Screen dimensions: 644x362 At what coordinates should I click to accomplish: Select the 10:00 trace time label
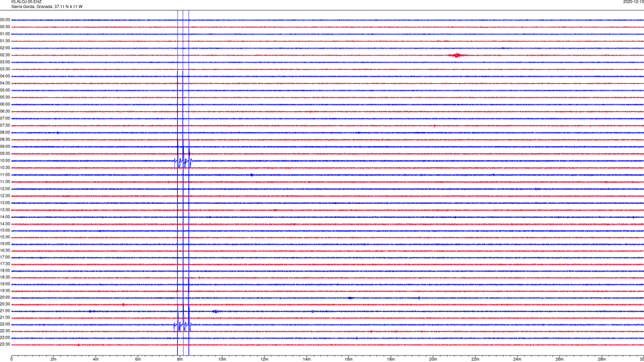tap(5, 161)
